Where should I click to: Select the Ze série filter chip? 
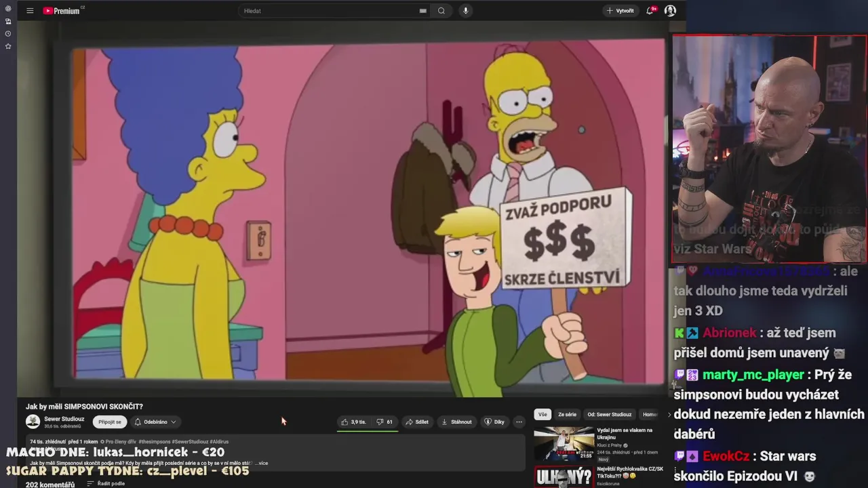(567, 414)
